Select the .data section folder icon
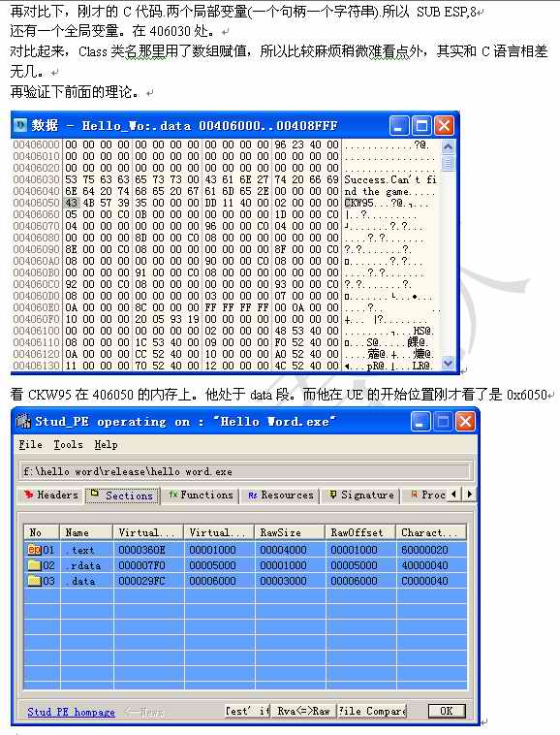 (x=35, y=581)
